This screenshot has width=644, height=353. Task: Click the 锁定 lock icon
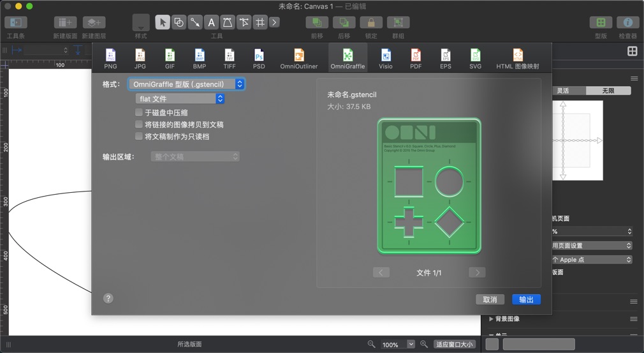[371, 22]
